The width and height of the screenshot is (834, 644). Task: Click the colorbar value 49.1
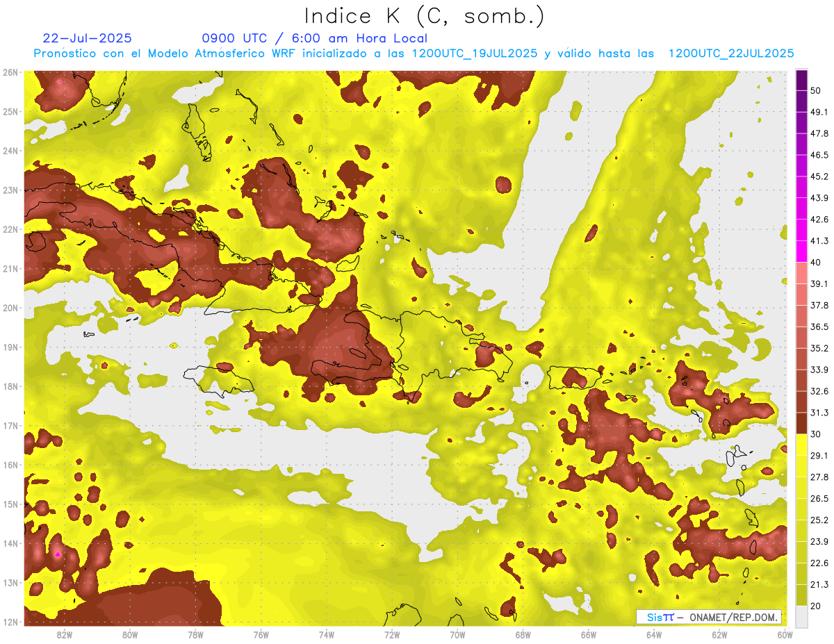coord(819,112)
